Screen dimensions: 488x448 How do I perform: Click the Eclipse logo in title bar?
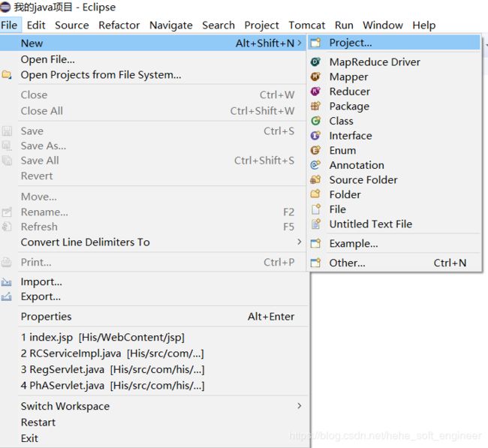5,7
